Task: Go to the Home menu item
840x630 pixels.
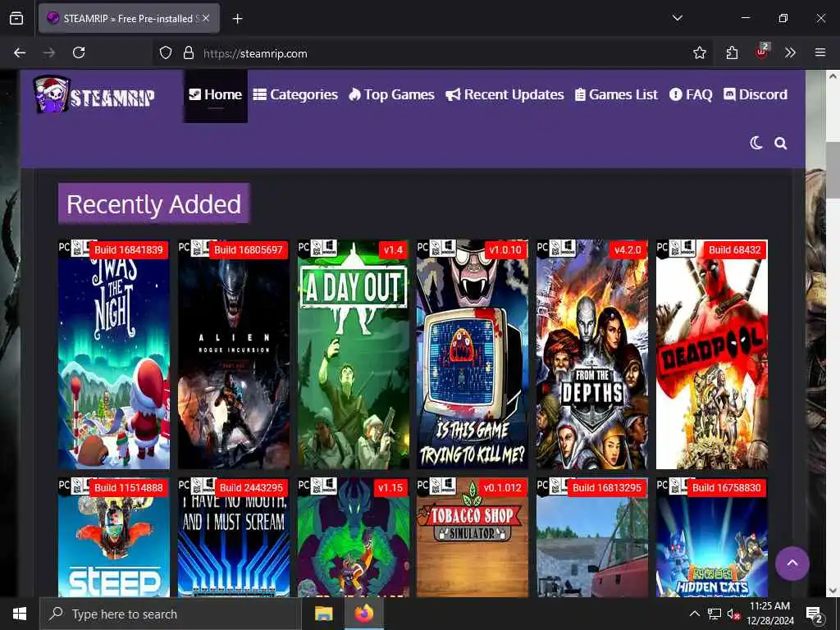Action: pos(216,95)
